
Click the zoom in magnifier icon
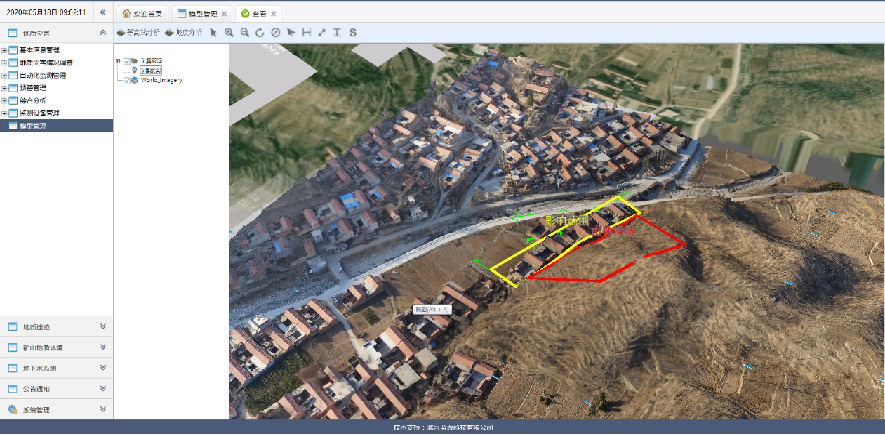click(x=229, y=33)
